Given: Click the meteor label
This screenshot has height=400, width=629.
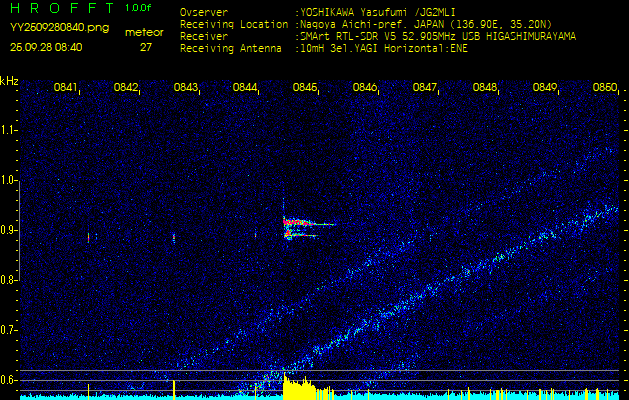Looking at the screenshot, I should [144, 33].
